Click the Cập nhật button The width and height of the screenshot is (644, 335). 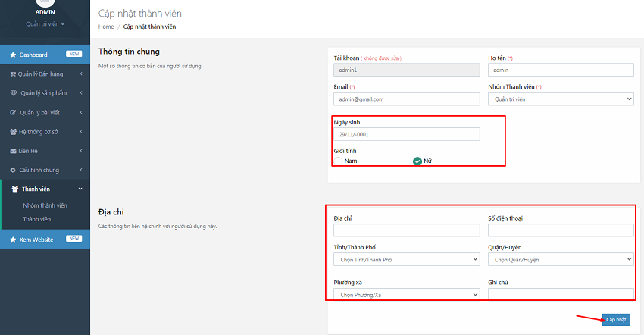coord(615,320)
